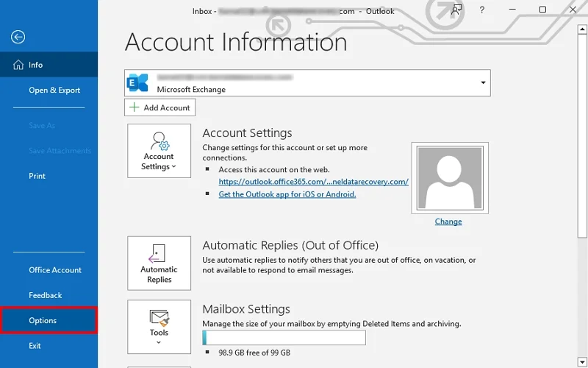Click the Automatic Replies (Out of Office) heading

pyautogui.click(x=290, y=245)
